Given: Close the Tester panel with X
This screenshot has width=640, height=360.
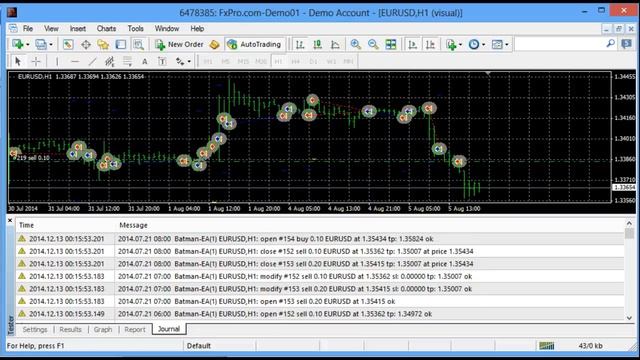Looking at the screenshot, I should tap(10, 220).
